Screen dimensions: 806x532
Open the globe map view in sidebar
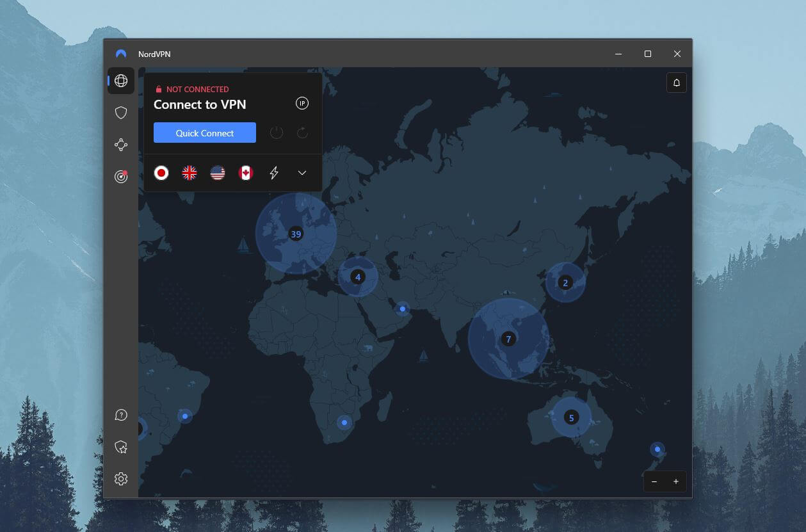coord(121,81)
